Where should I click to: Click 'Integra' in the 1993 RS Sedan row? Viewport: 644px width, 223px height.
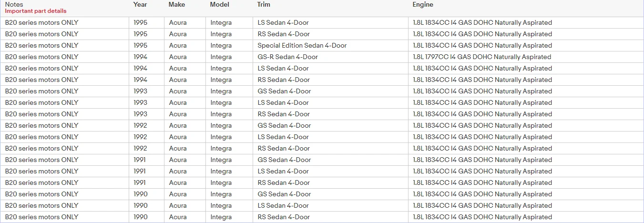tap(221, 114)
